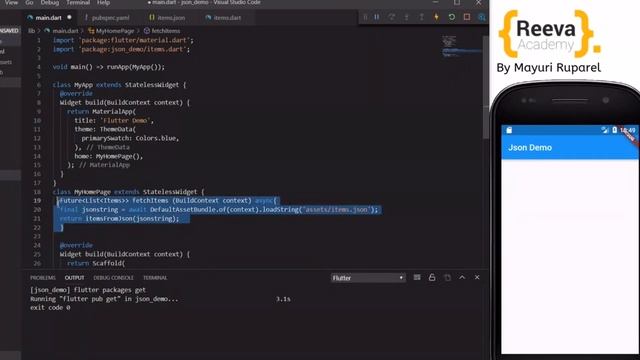This screenshot has width=640, height=360.
Task: Grab the debug toolbar drag handle
Action: (x=365, y=17)
